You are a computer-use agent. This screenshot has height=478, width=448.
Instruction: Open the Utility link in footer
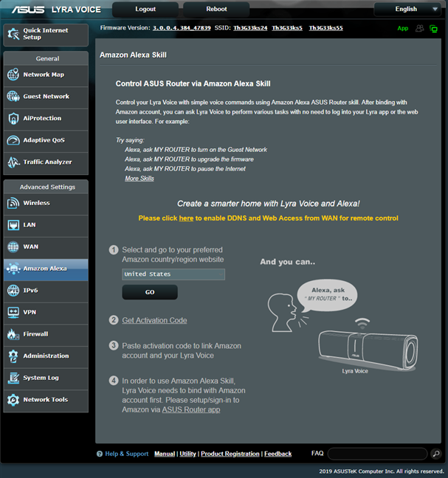point(187,454)
